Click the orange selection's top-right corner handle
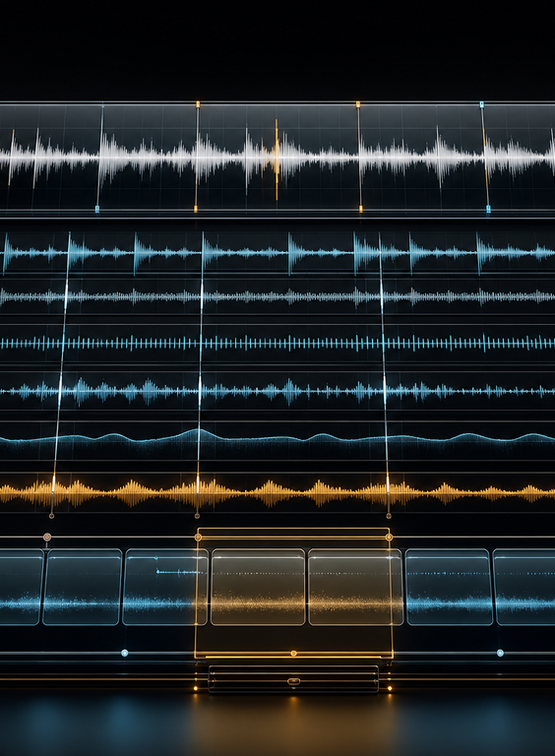 point(389,536)
